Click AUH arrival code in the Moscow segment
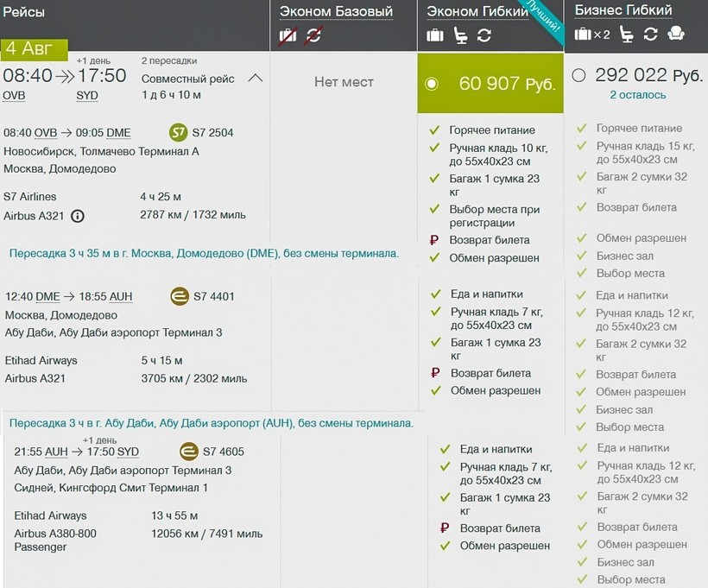This screenshot has height=588, width=708. coord(120,296)
